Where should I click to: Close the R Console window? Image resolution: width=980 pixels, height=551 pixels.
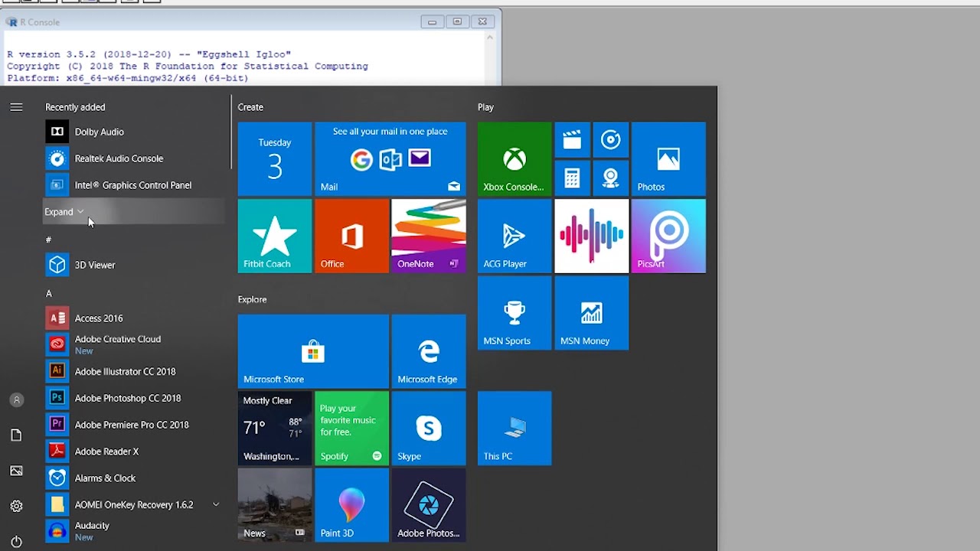tap(482, 22)
